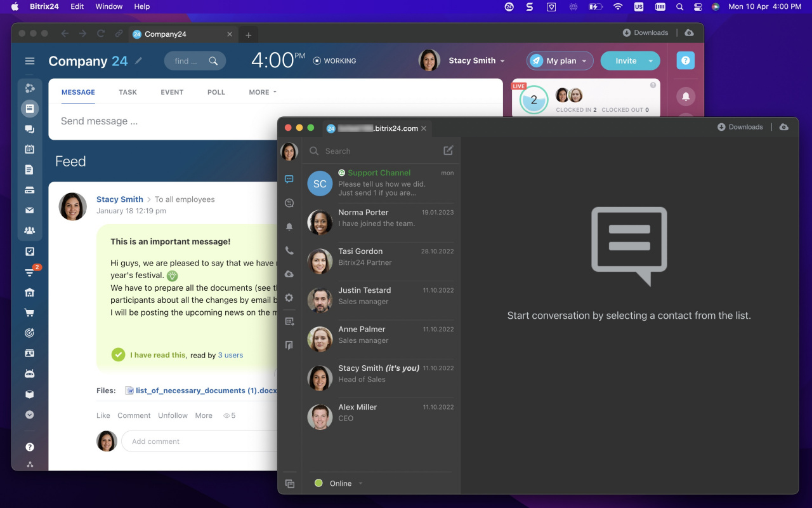Image resolution: width=812 pixels, height=508 pixels.
Task: Open the Norma Porter chat
Action: pos(381,222)
